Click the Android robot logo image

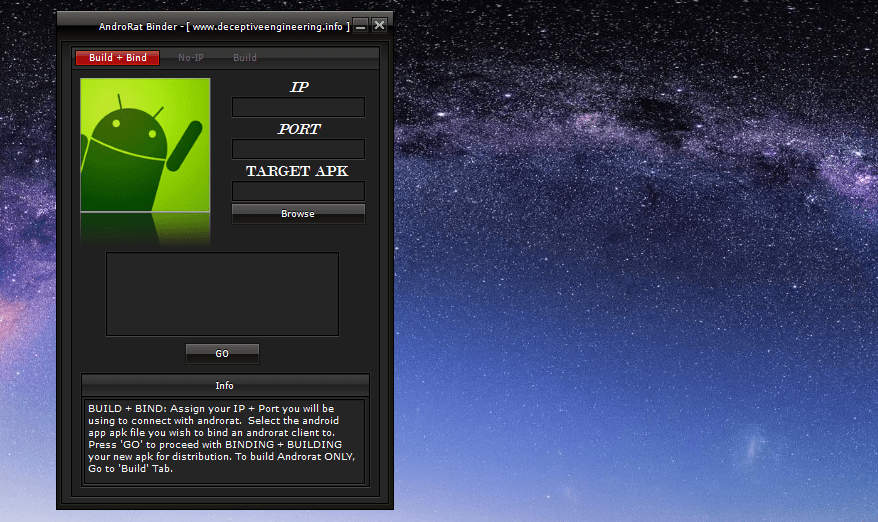[145, 145]
